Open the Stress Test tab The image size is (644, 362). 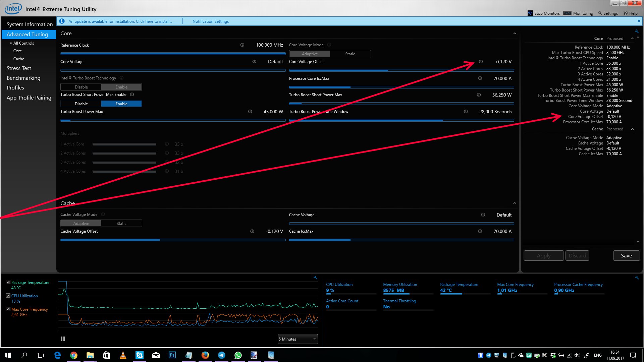(x=19, y=68)
